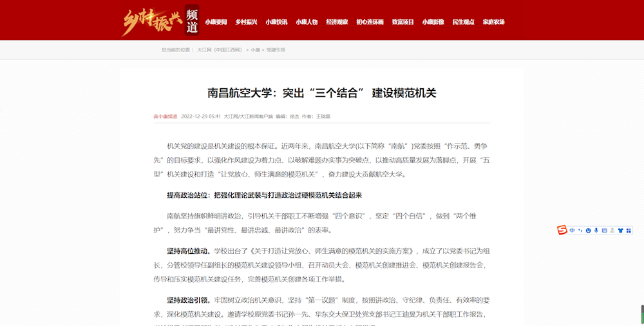Open the skin shirt icon in Sogou toolbar
644x326 pixels.
point(621,231)
